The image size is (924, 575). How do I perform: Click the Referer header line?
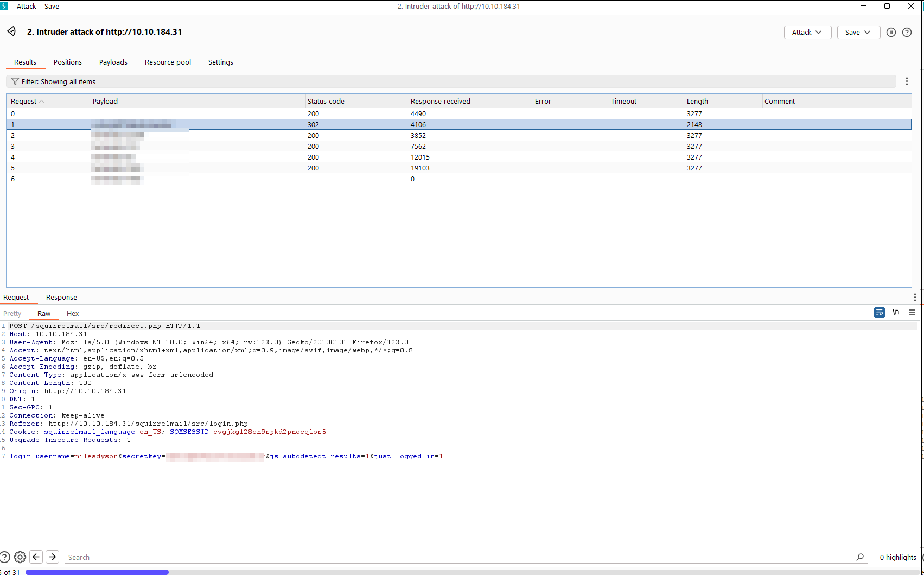pos(129,424)
